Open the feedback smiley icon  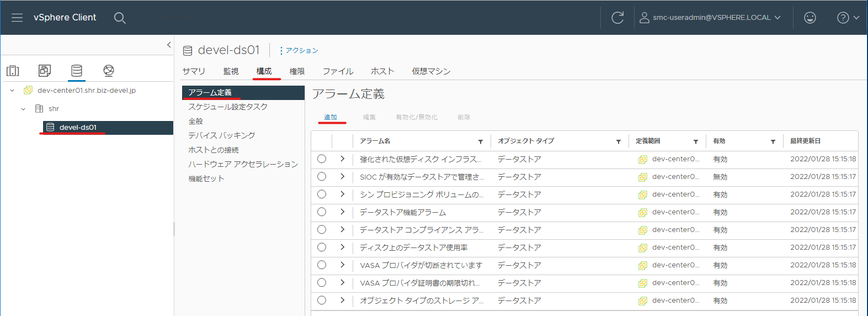(810, 18)
